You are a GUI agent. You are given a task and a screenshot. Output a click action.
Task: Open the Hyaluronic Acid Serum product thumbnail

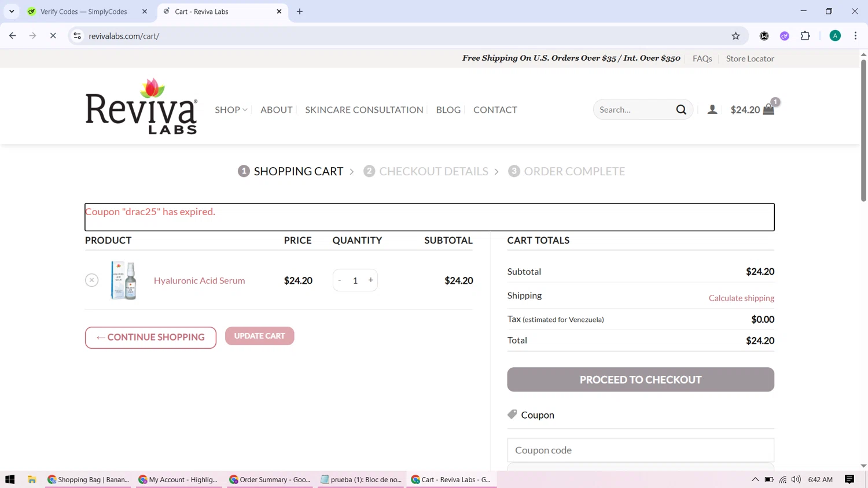pyautogui.click(x=124, y=280)
